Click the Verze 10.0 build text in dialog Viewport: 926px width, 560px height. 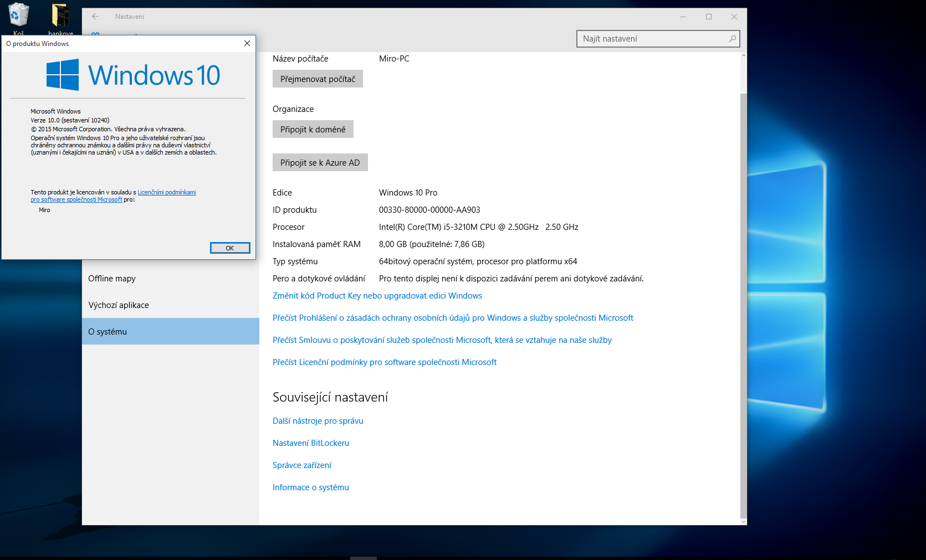70,120
